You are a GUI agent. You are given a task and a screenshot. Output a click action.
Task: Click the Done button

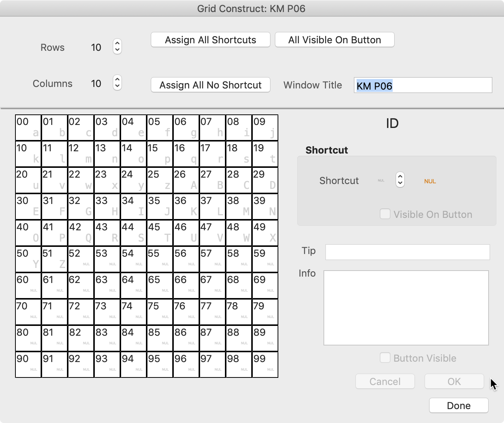tap(458, 406)
